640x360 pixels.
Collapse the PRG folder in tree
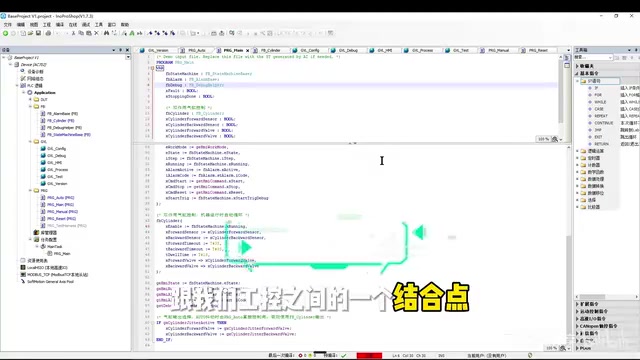click(x=30, y=191)
